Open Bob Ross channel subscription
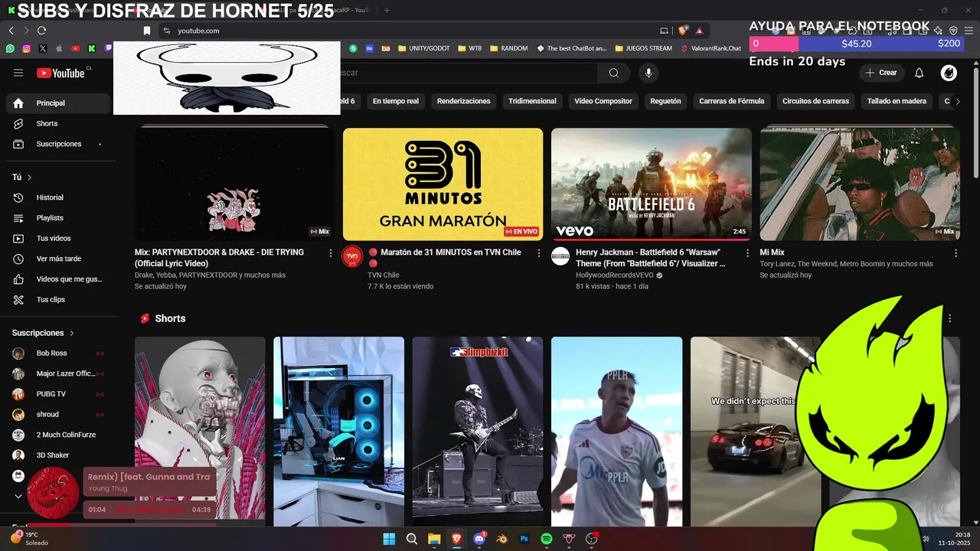 pos(59,354)
